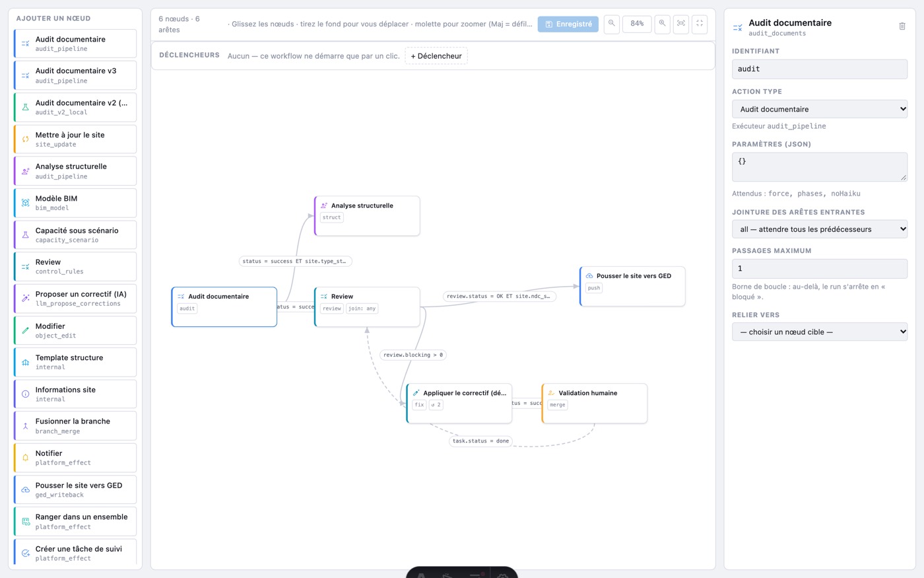The image size is (924, 578).
Task: Click the Paramètres (JSON) text area
Action: point(820,167)
